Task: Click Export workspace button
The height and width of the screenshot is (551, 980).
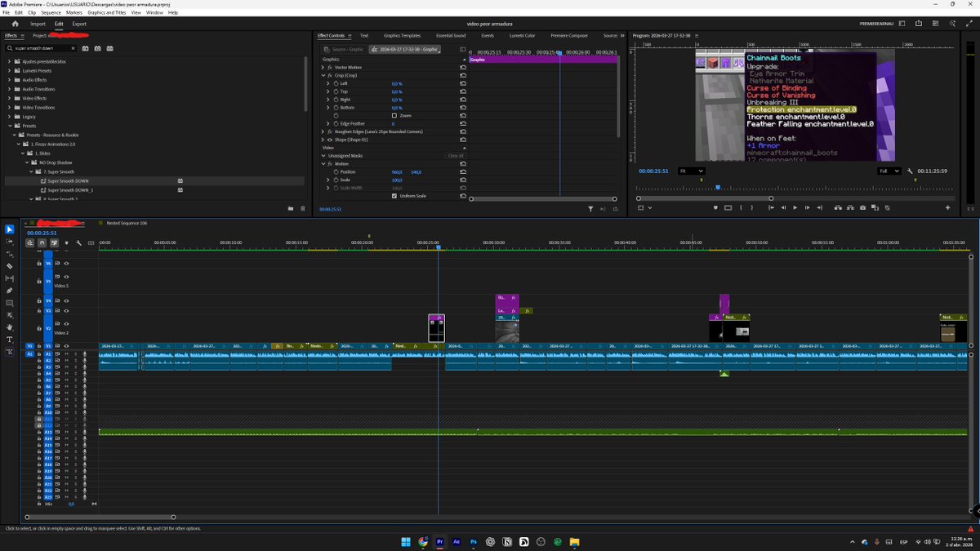Action: click(79, 24)
